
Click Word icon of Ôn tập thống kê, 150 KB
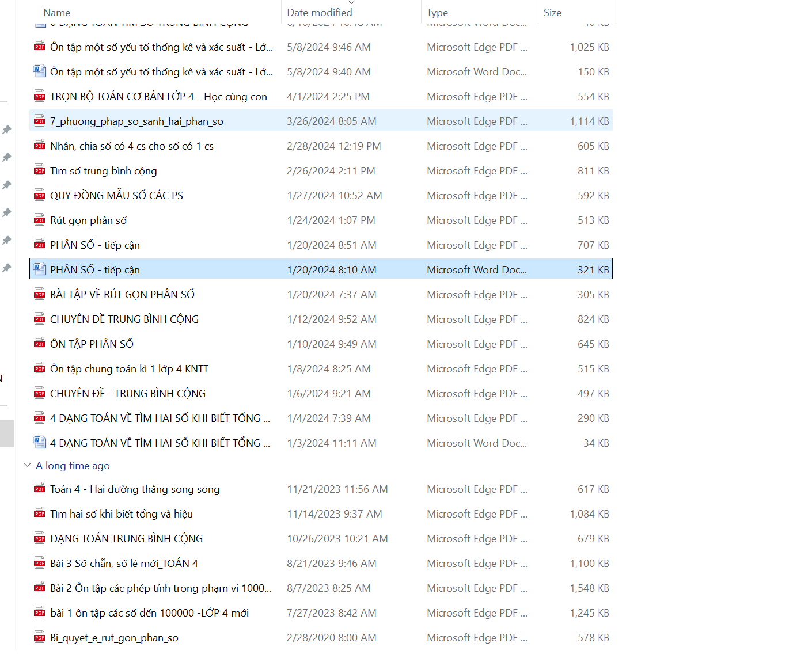39,71
